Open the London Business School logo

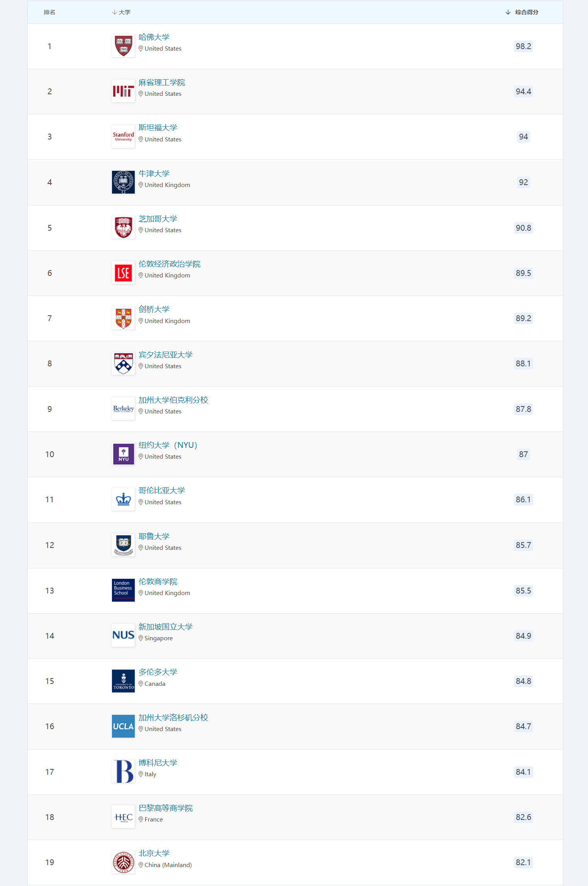tap(123, 590)
